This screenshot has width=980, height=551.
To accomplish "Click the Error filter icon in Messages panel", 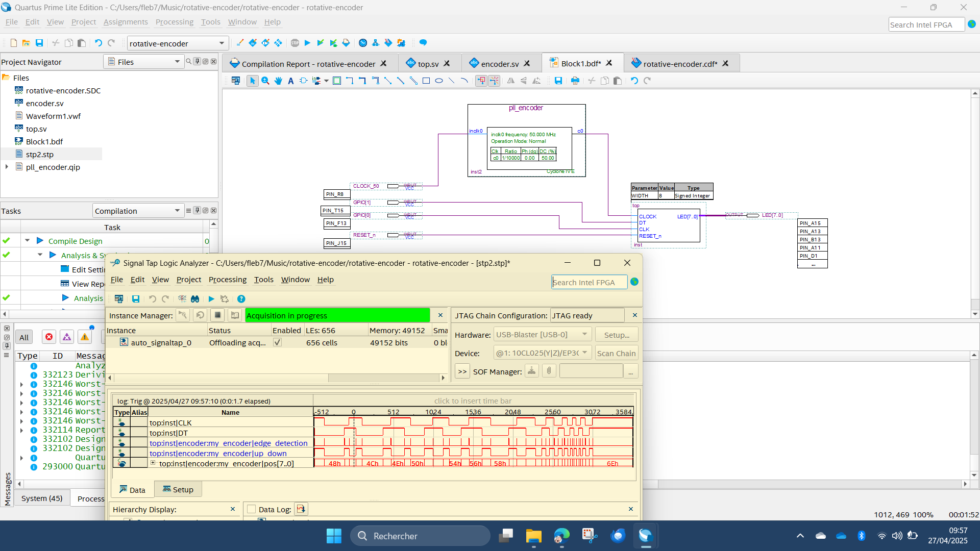I will pyautogui.click(x=49, y=337).
